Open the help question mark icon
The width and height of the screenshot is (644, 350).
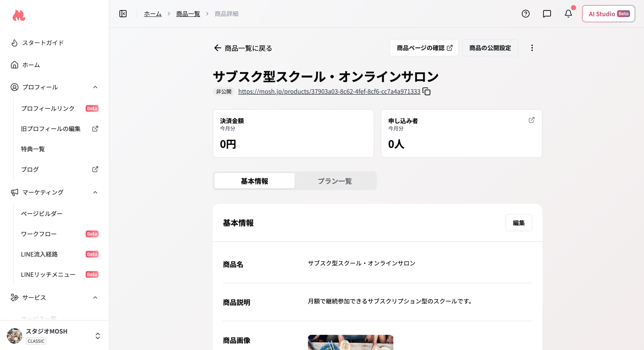point(525,14)
